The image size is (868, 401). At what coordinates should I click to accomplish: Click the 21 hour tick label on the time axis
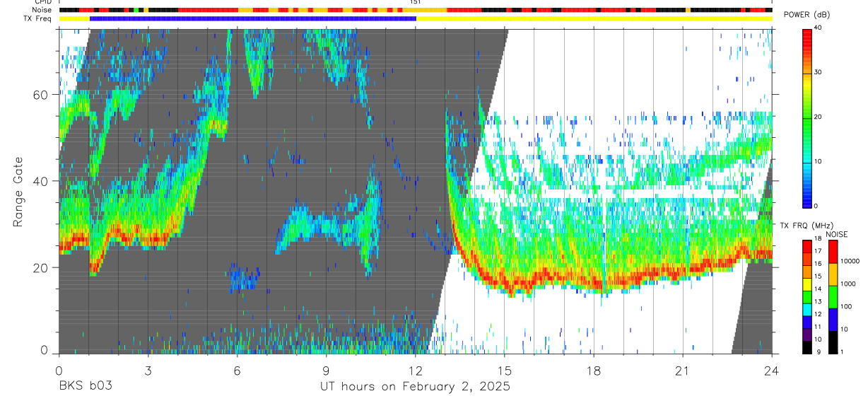tap(683, 371)
